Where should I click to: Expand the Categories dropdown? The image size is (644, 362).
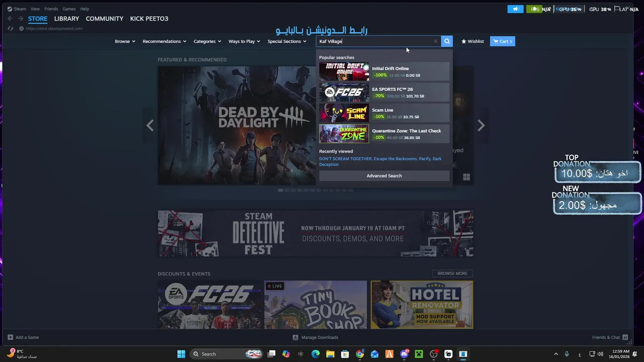[207, 41]
